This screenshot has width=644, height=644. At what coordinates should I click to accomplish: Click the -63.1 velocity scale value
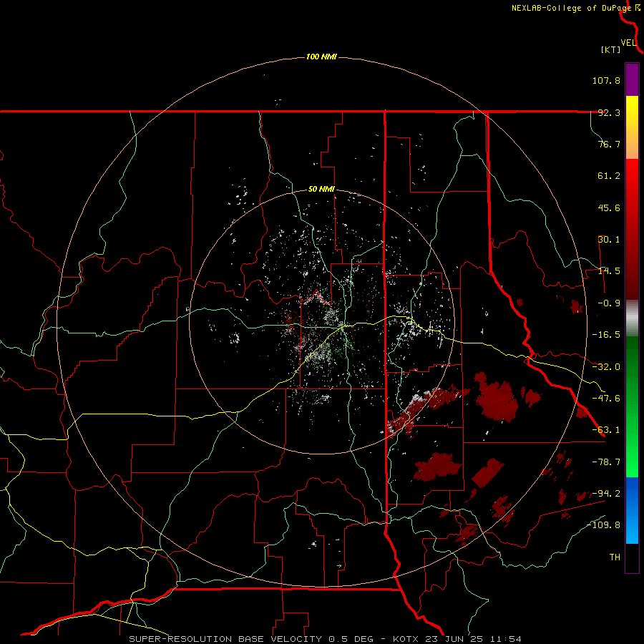coord(606,430)
